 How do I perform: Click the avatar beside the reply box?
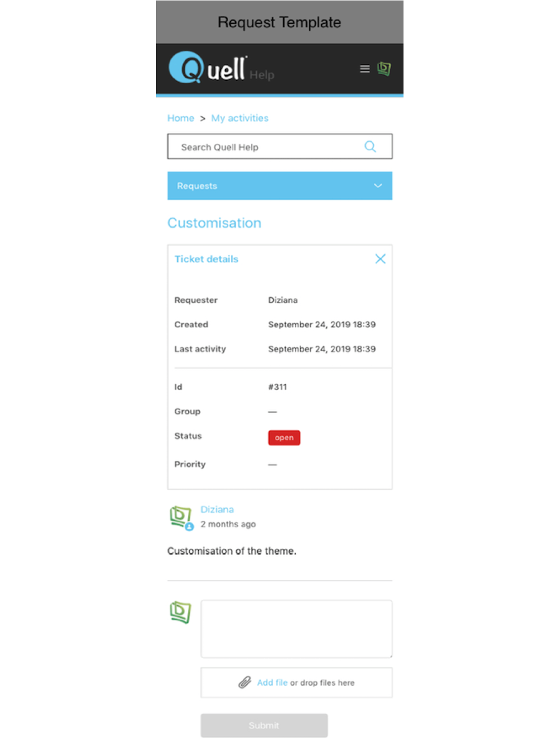tap(181, 612)
